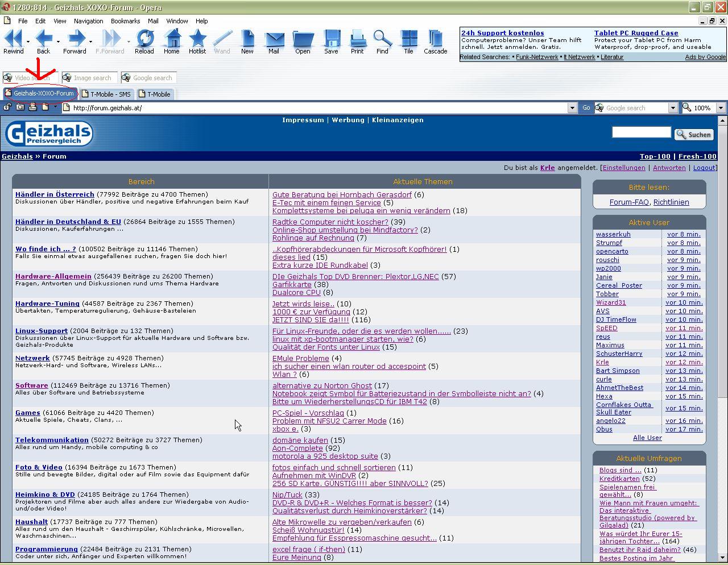Click the zoom magnifier icon next to 100%
Image resolution: width=728 pixels, height=565 pixels.
click(687, 107)
